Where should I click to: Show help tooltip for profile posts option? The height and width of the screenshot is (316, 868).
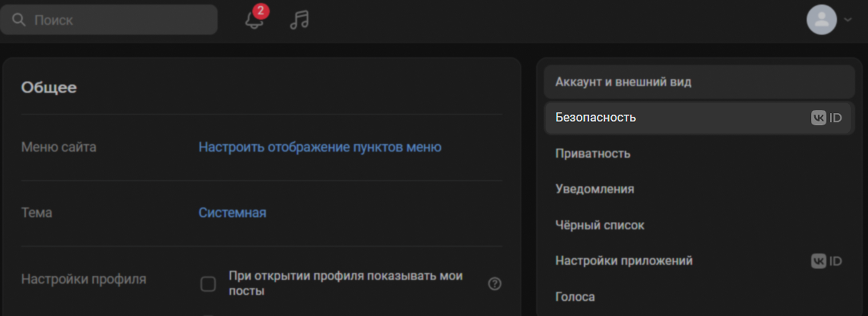coord(495,283)
